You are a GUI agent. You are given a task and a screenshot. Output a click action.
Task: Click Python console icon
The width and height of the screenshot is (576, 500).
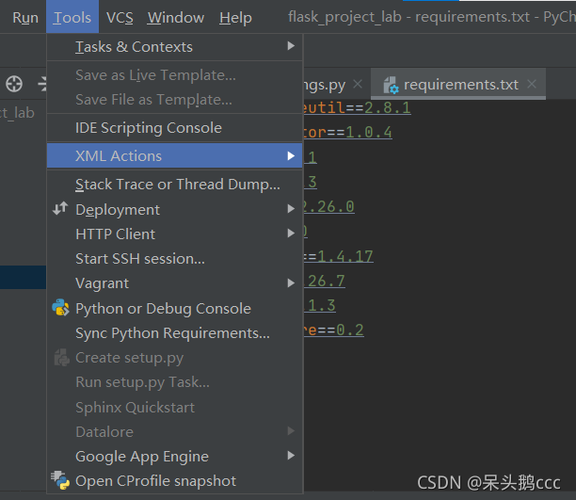coord(61,307)
